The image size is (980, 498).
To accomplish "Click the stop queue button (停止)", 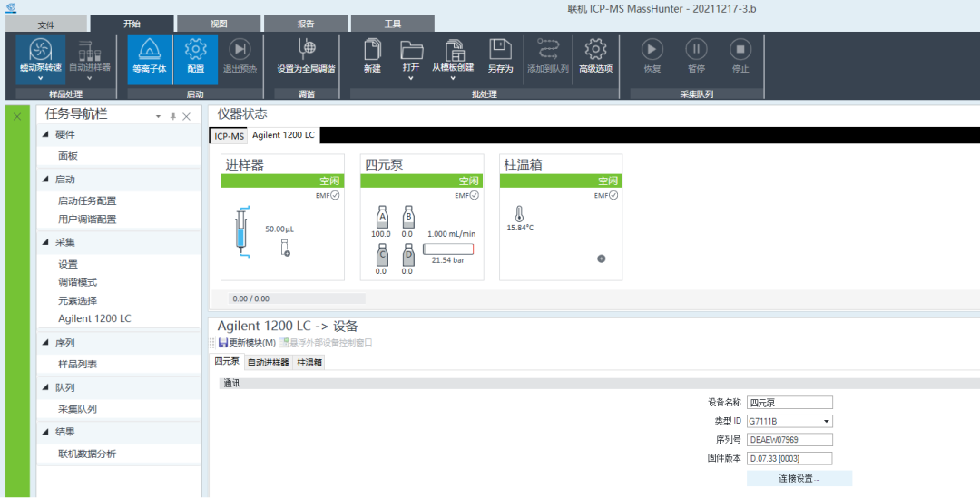I will click(x=740, y=49).
